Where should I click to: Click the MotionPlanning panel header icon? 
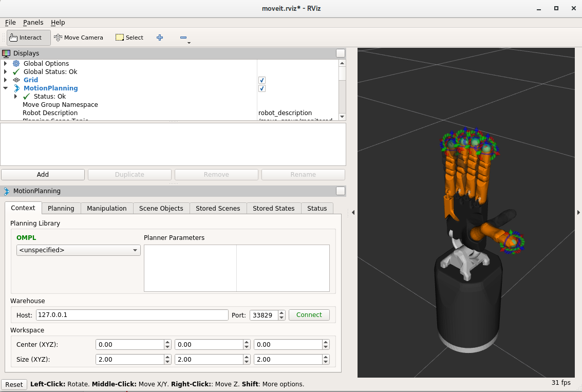pos(6,191)
